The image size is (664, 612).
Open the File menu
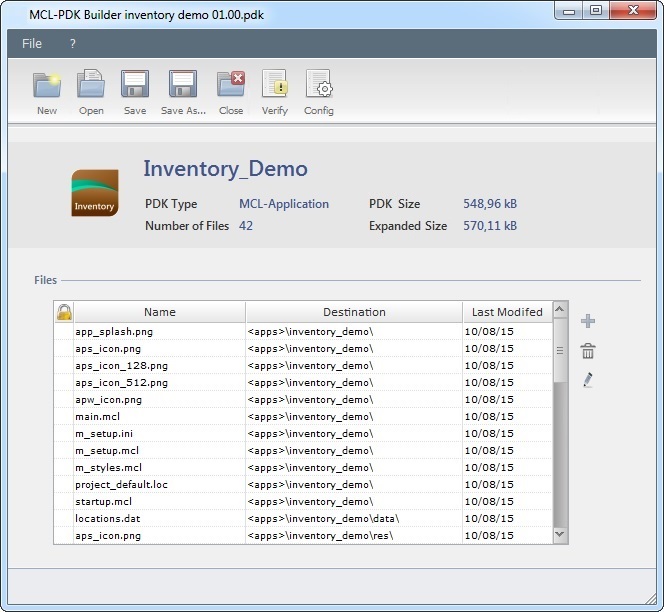click(32, 44)
